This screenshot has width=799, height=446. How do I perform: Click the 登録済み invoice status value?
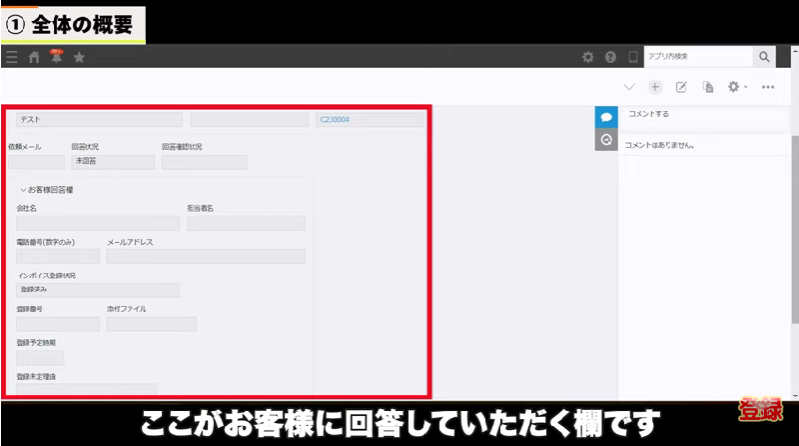[98, 290]
